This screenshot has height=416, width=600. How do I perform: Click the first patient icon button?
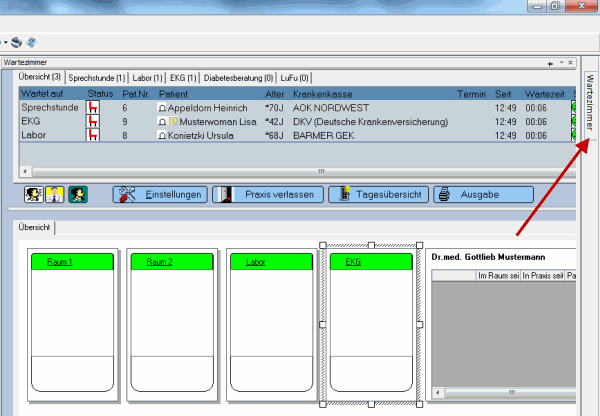[x=32, y=194]
